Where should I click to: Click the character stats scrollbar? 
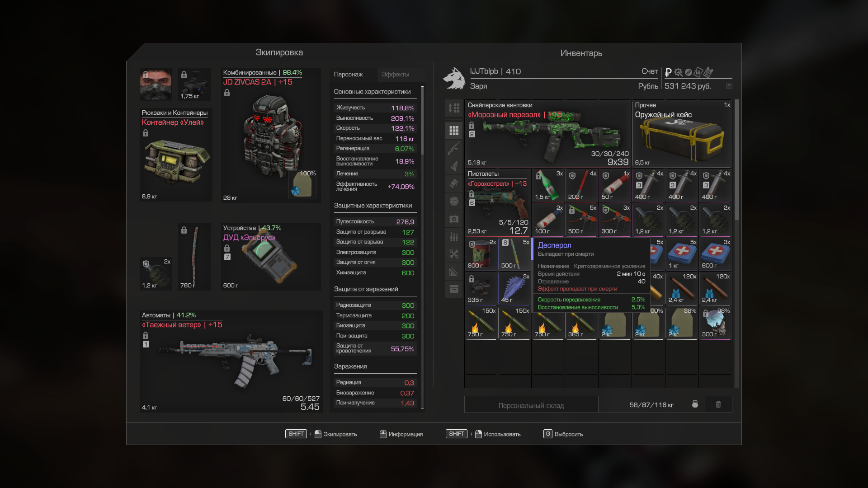click(423, 120)
